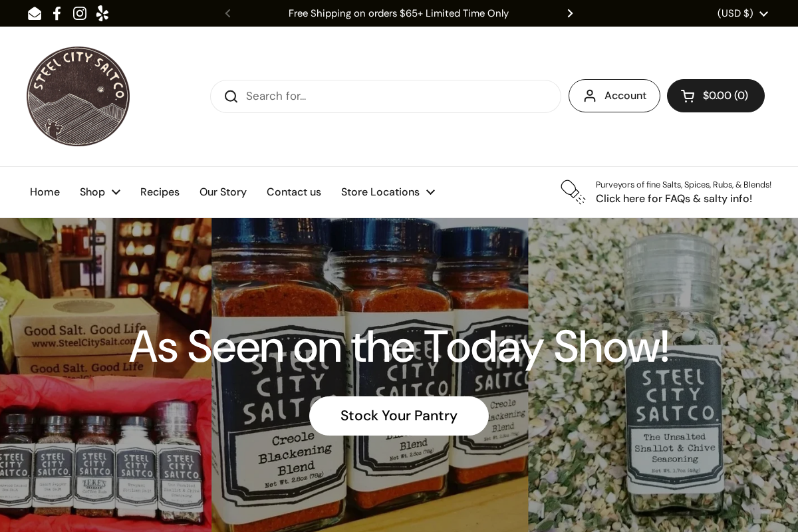Open the FAQs & salty info link
Viewport: 798px width, 532px height.
(674, 198)
